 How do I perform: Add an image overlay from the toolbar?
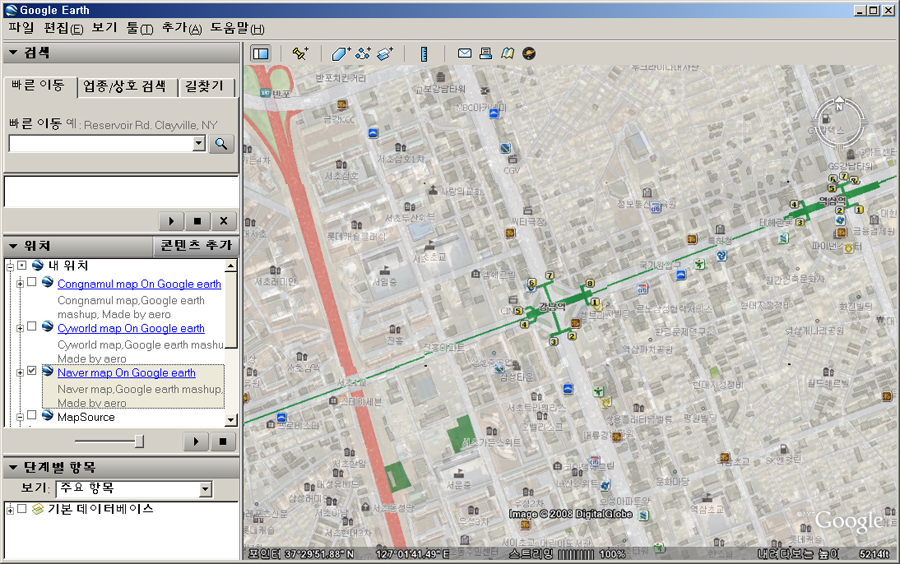point(385,53)
